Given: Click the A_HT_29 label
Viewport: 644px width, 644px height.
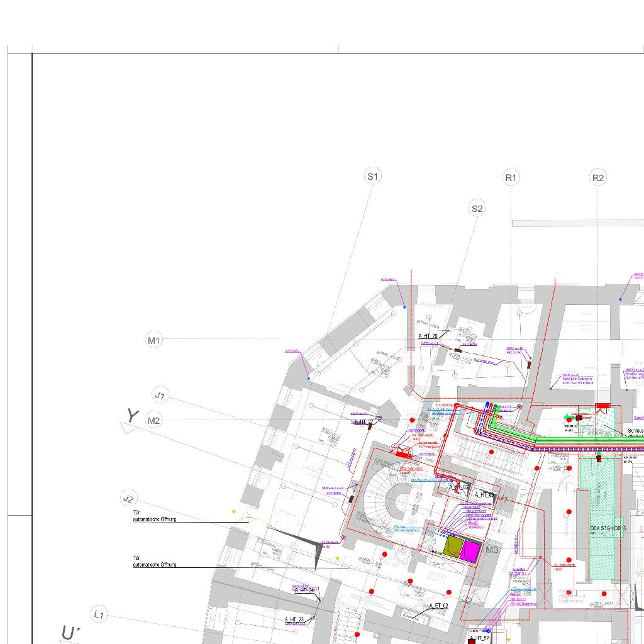Looking at the screenshot, I should coord(428,336).
